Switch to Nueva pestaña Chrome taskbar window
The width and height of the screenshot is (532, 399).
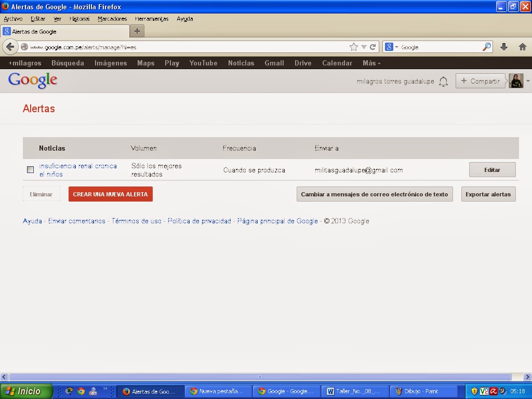219,391
